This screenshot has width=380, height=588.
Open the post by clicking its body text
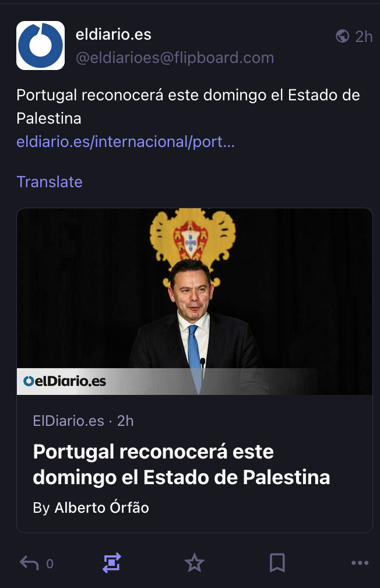point(188,106)
